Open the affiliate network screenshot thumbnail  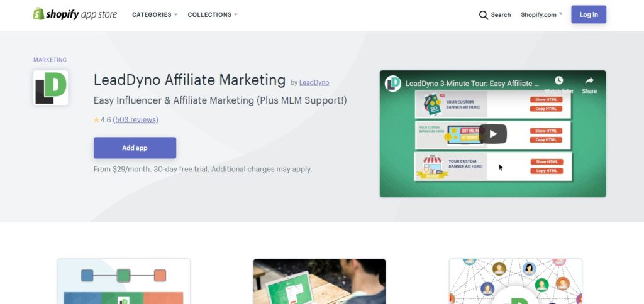click(516, 281)
